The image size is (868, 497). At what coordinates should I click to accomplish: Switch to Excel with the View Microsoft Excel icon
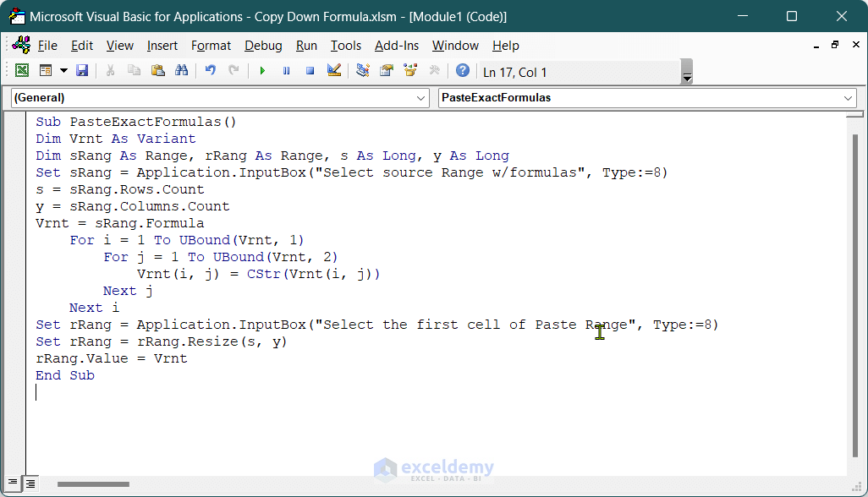point(22,71)
